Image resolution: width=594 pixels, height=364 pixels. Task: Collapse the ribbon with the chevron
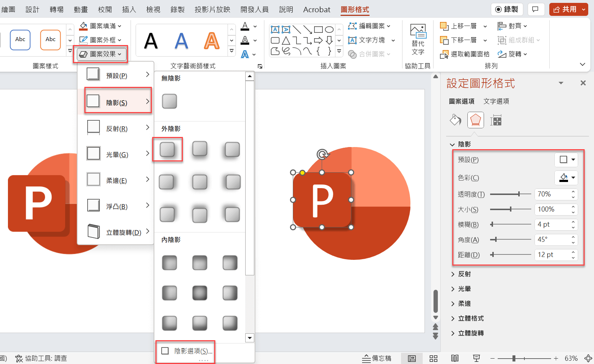tap(582, 64)
